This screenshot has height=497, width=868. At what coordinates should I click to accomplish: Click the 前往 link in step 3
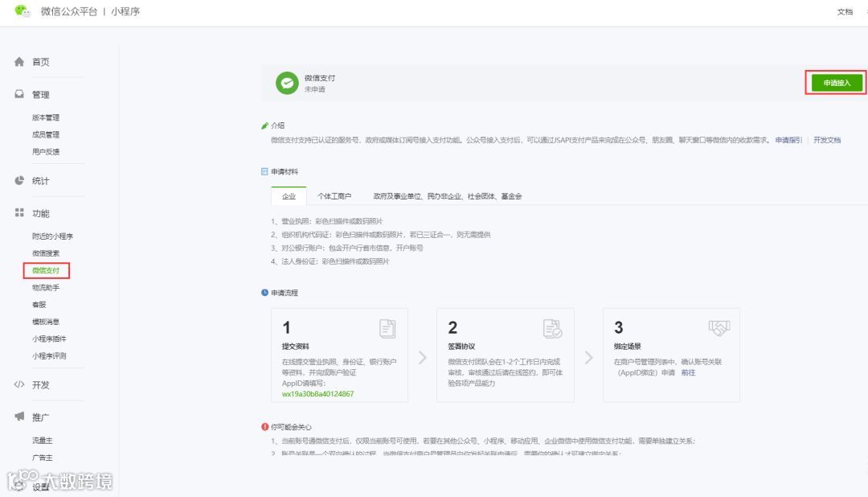pos(688,373)
